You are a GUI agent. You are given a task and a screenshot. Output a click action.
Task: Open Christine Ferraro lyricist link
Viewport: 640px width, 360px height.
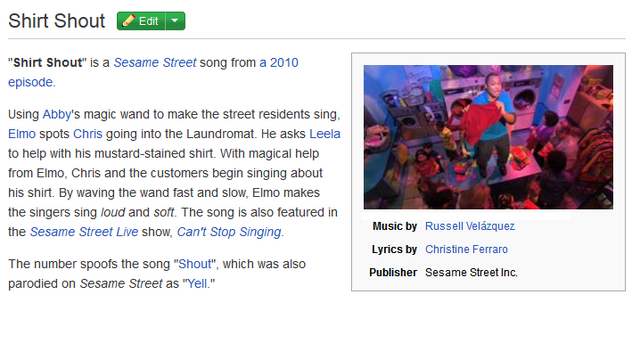point(467,249)
